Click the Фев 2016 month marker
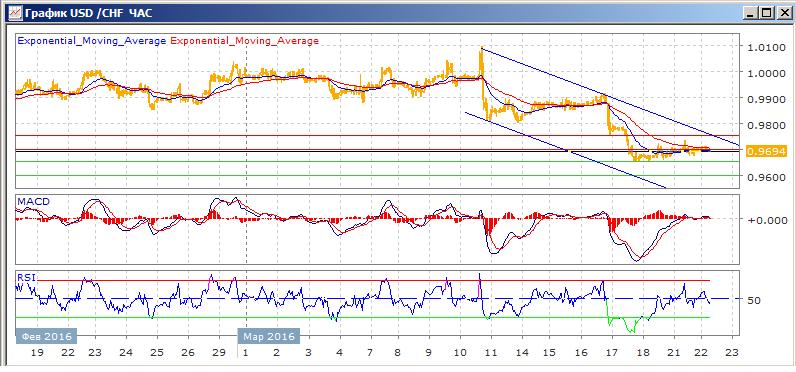The width and height of the screenshot is (796, 372). 46,336
